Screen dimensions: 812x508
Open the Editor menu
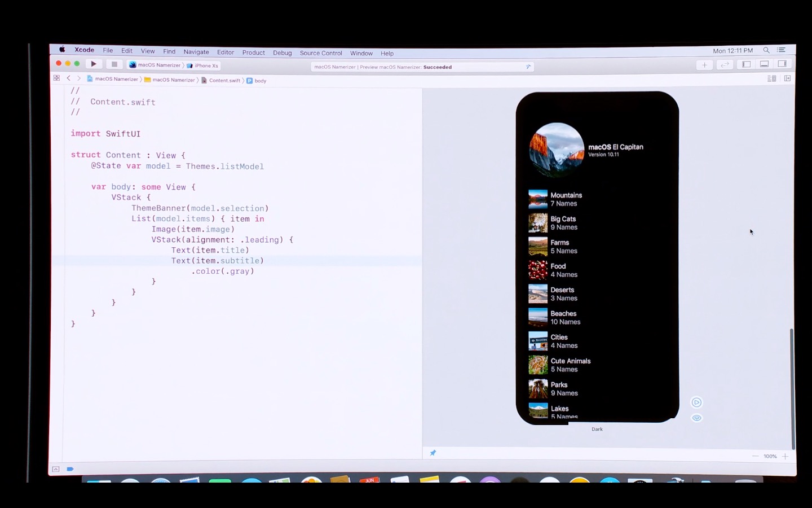pos(226,52)
